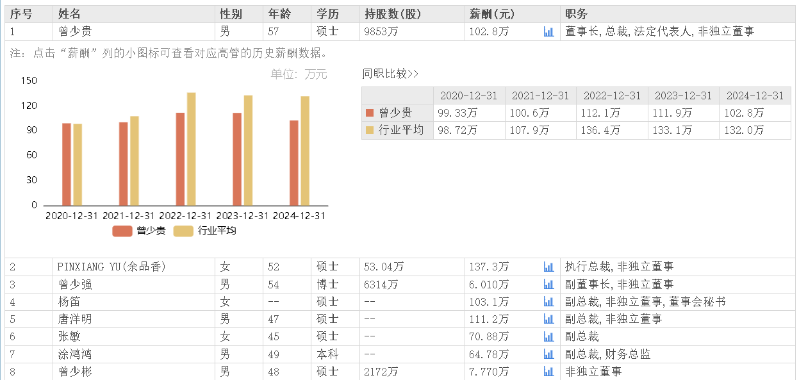Open the 同职比较>> link
The width and height of the screenshot is (799, 380).
pyautogui.click(x=390, y=74)
